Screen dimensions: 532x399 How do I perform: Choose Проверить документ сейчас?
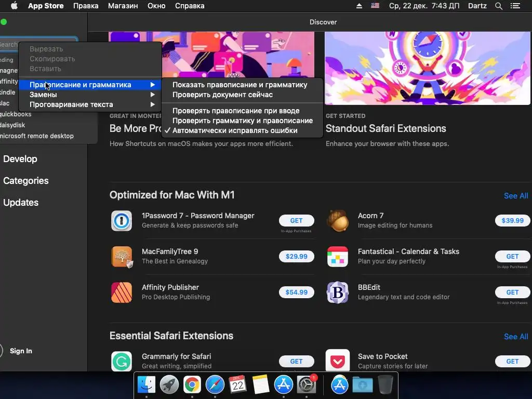[x=242, y=95]
